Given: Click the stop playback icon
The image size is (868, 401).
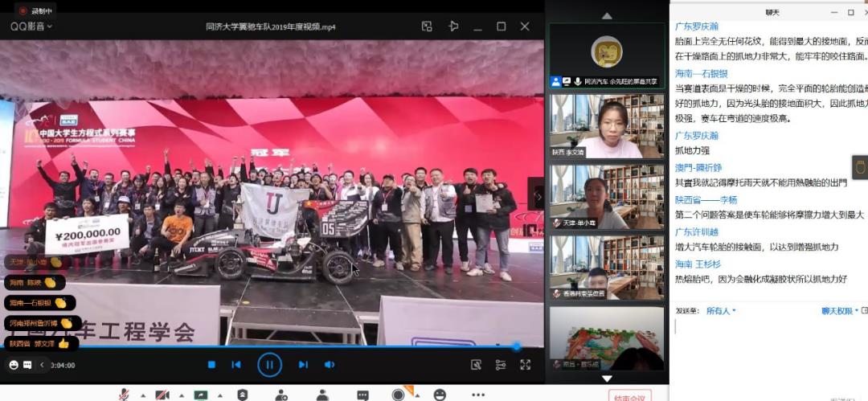Looking at the screenshot, I should click(211, 365).
